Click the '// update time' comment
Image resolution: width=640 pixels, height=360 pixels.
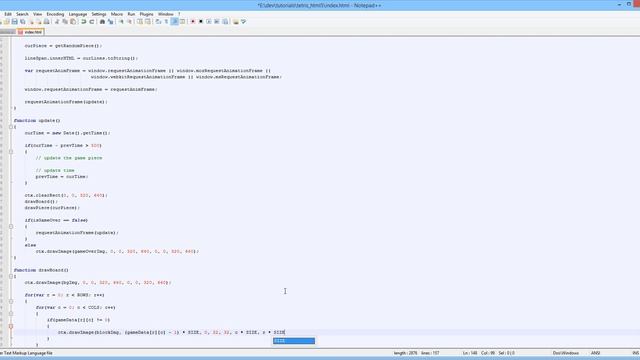55,170
